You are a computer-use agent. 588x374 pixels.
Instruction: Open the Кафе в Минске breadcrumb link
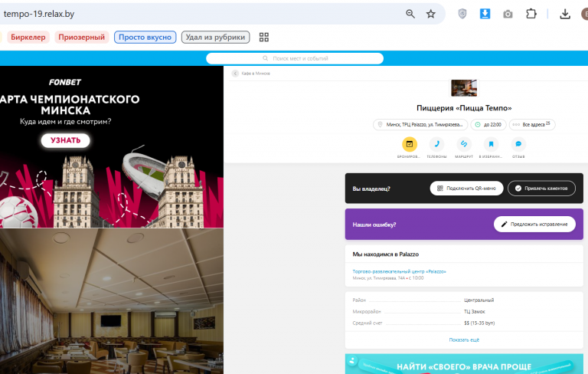click(x=256, y=74)
